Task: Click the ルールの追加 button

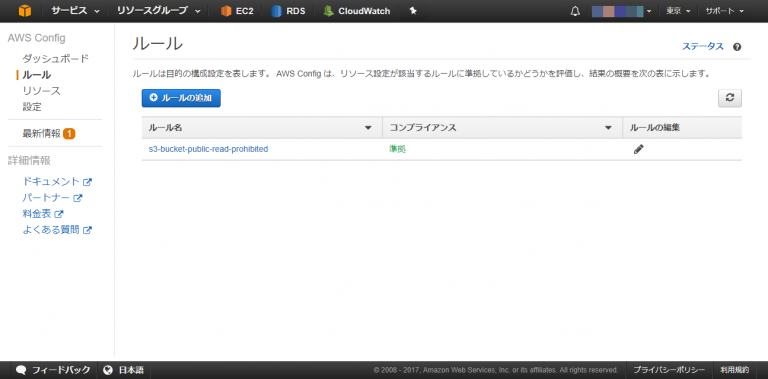Action: (x=181, y=98)
